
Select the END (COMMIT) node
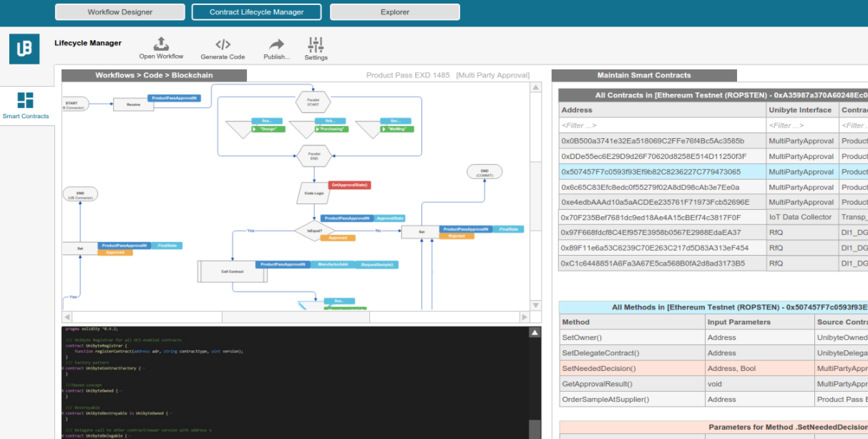click(484, 172)
